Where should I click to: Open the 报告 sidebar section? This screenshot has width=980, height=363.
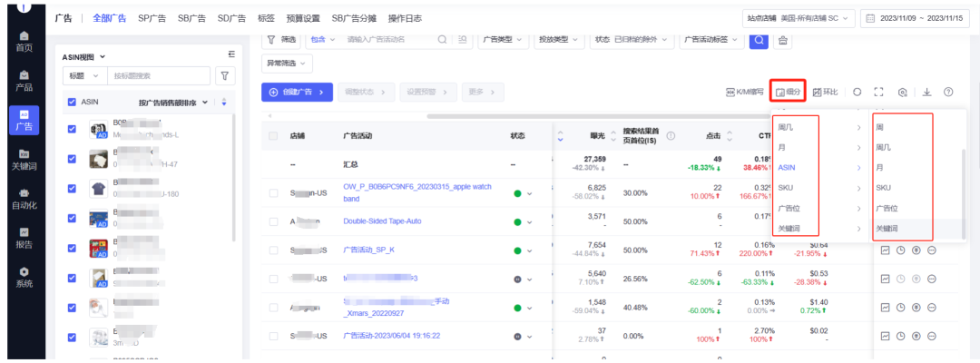(23, 238)
